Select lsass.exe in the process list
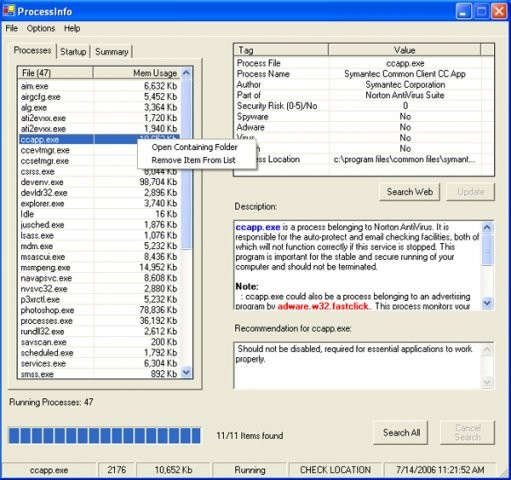The height and width of the screenshot is (480, 511). pos(99,235)
